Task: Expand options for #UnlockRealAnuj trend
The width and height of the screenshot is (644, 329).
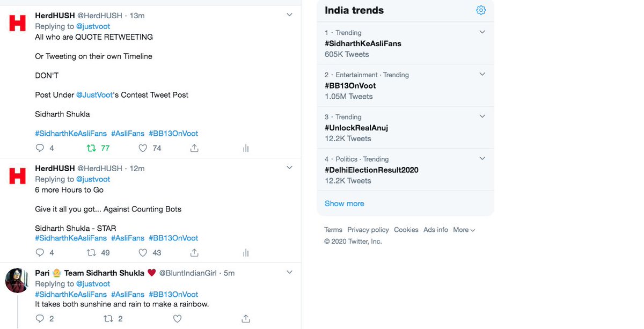Action: pos(482,116)
